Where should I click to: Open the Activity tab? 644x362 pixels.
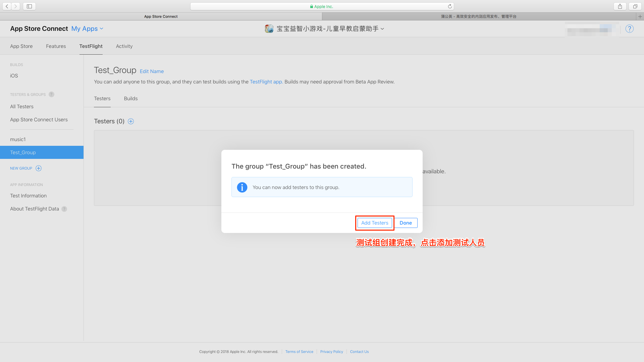tap(124, 46)
